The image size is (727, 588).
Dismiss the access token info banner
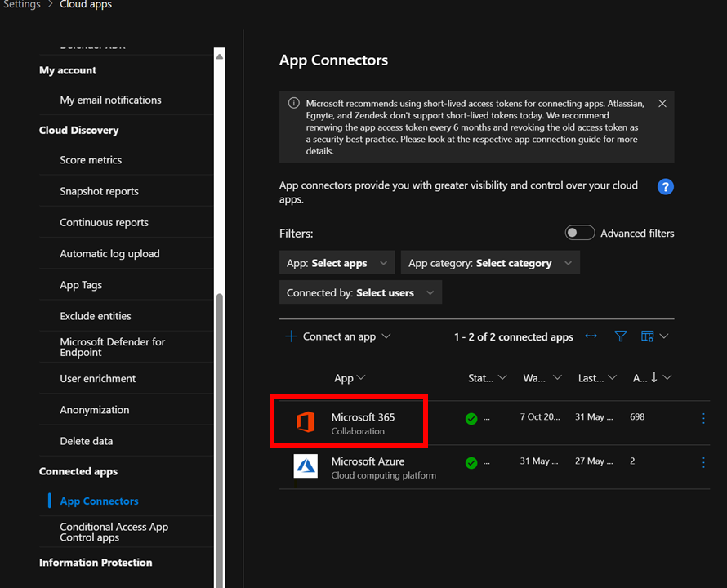pos(662,104)
